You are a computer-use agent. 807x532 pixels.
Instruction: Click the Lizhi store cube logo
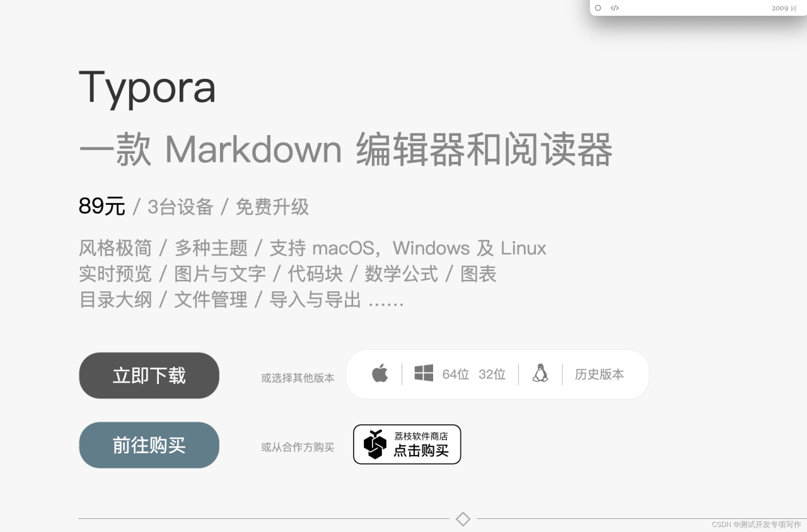click(x=374, y=444)
